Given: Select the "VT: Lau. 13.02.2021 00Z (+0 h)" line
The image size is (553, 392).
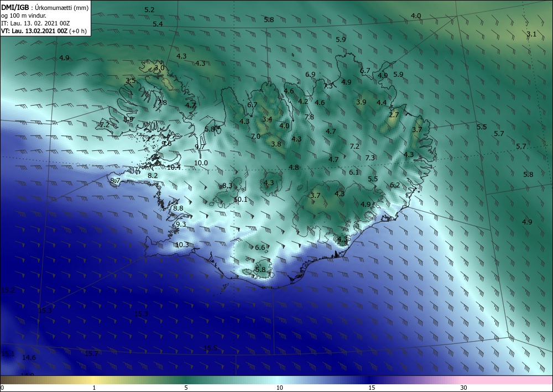Looking at the screenshot, I should coord(44,31).
